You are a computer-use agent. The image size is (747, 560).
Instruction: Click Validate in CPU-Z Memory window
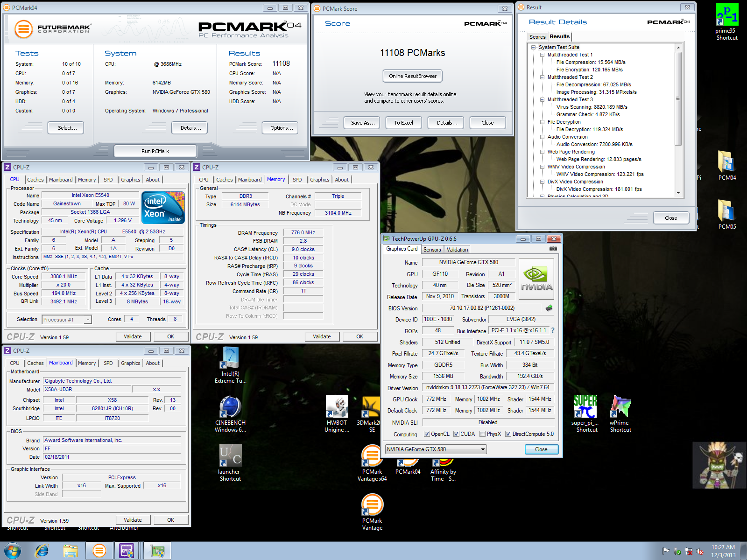(322, 336)
